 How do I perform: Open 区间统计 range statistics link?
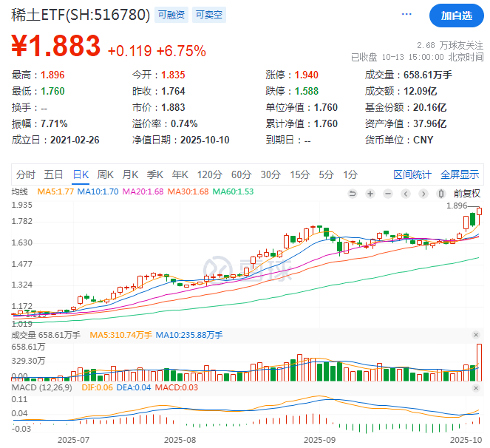(x=412, y=174)
